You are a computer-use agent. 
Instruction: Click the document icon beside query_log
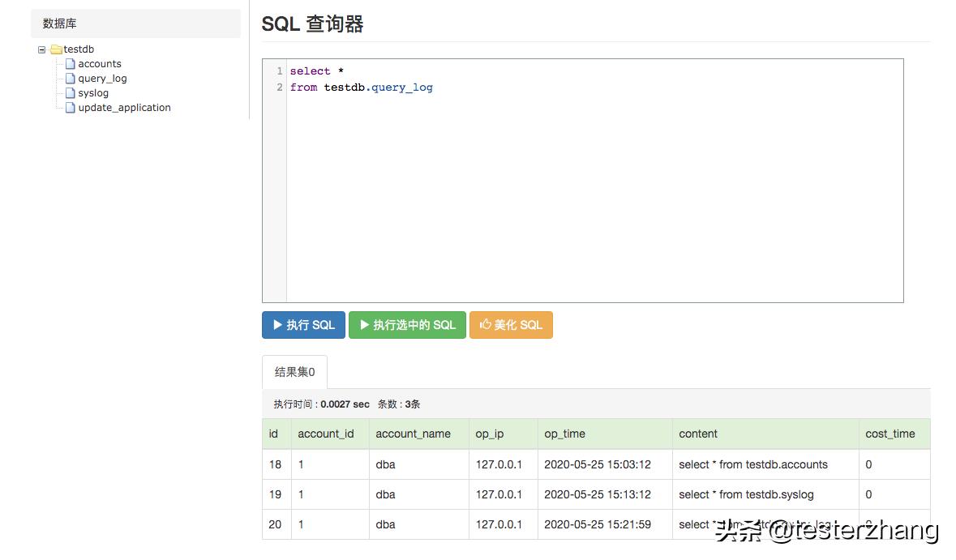pos(70,78)
